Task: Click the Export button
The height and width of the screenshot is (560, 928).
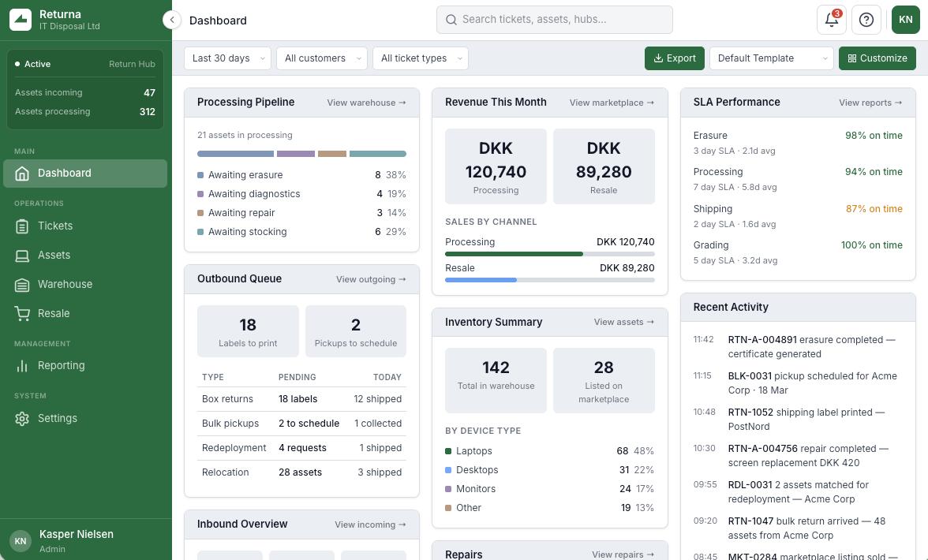Action: tap(674, 58)
